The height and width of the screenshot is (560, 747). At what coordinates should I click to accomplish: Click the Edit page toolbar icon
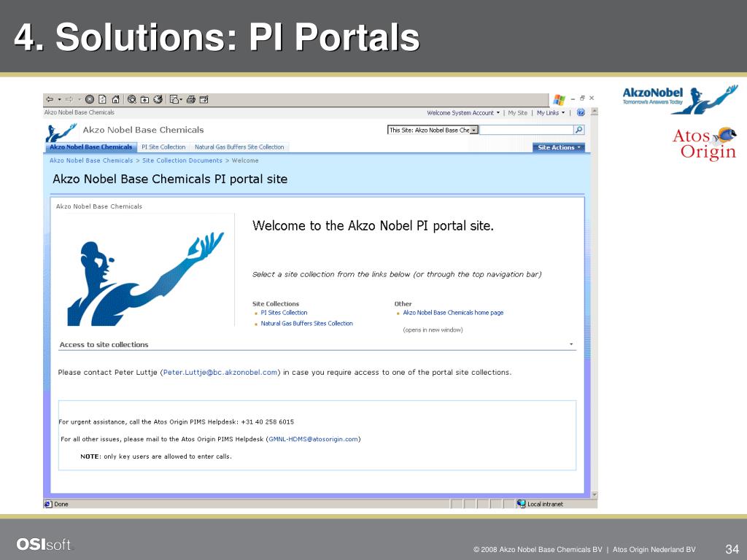point(204,99)
